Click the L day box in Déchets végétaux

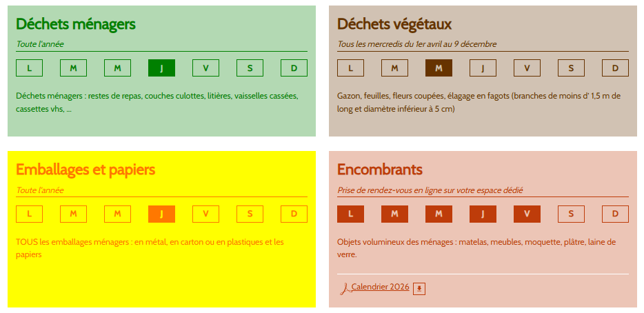(350, 68)
